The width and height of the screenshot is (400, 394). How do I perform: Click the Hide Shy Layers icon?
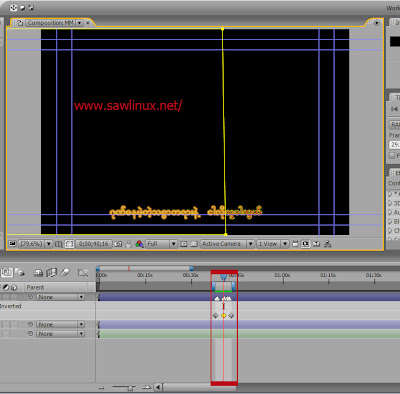pos(38,273)
